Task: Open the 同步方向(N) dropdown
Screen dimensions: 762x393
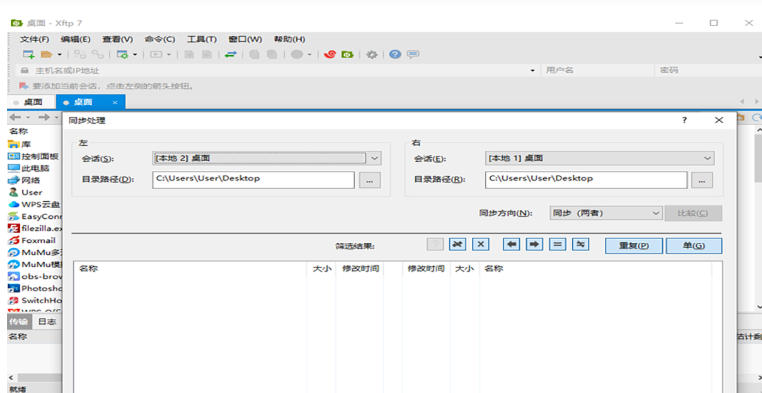Action: [x=606, y=213]
